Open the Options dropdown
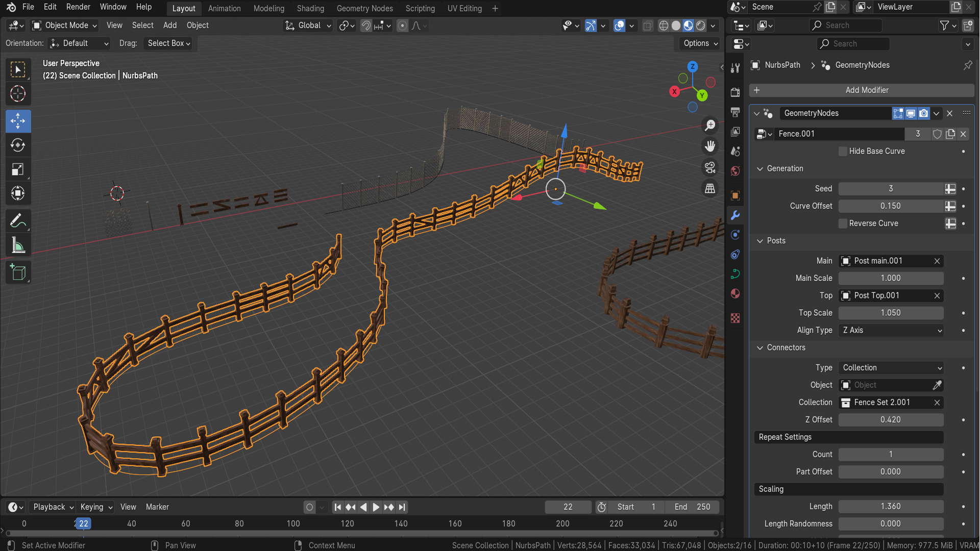The image size is (980, 551). [x=700, y=43]
